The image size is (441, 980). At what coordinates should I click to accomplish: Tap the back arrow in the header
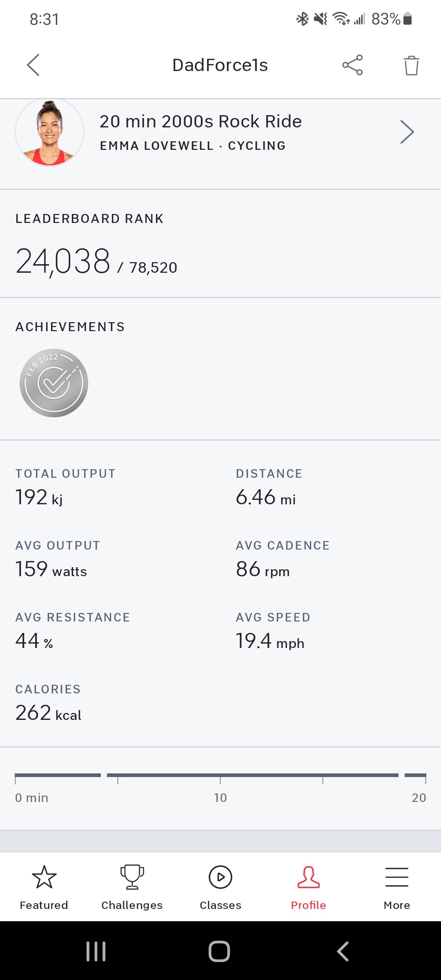click(33, 65)
